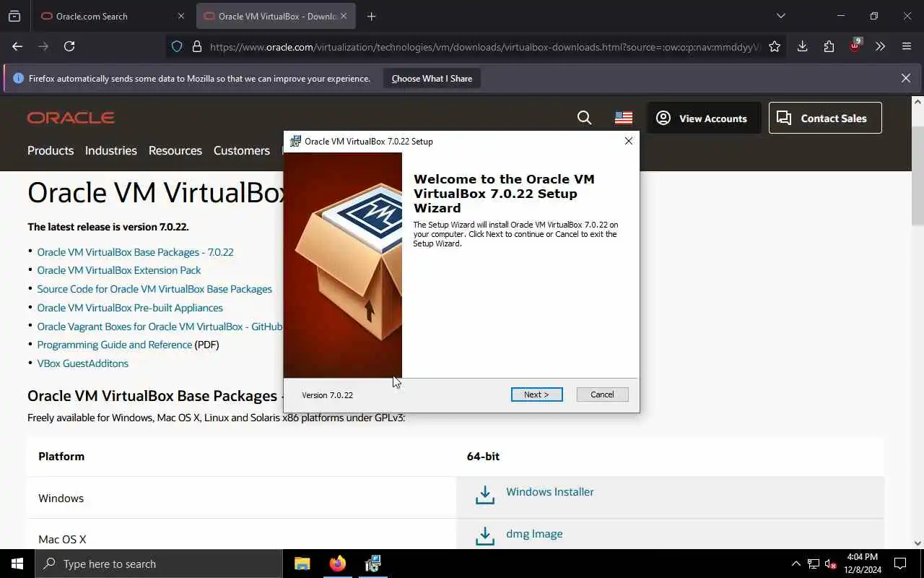
Task: Download the dmg Image
Action: (x=534, y=534)
